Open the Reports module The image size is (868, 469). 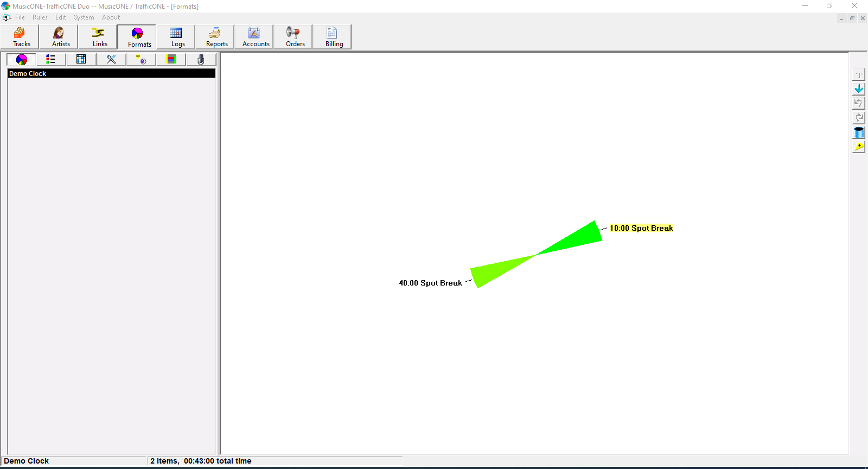[215, 37]
